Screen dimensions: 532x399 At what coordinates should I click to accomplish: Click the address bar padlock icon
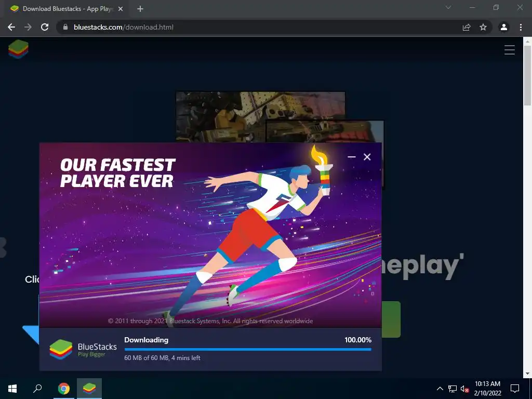pyautogui.click(x=65, y=27)
